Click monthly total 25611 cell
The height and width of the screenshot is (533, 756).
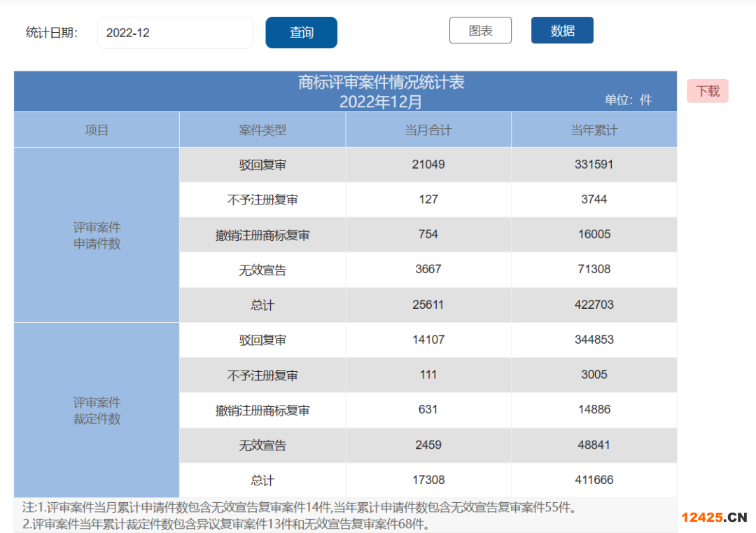[x=428, y=305]
